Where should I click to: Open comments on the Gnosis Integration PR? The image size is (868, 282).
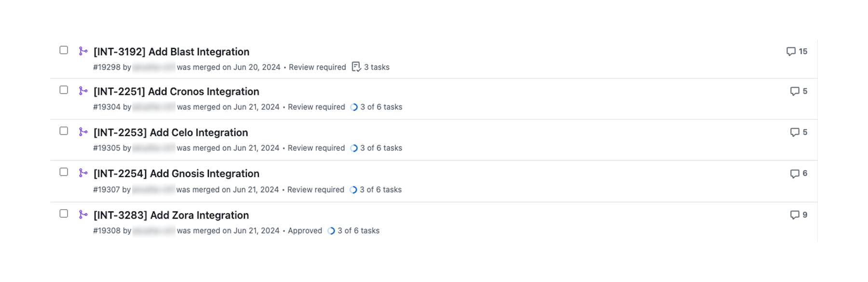click(795, 173)
